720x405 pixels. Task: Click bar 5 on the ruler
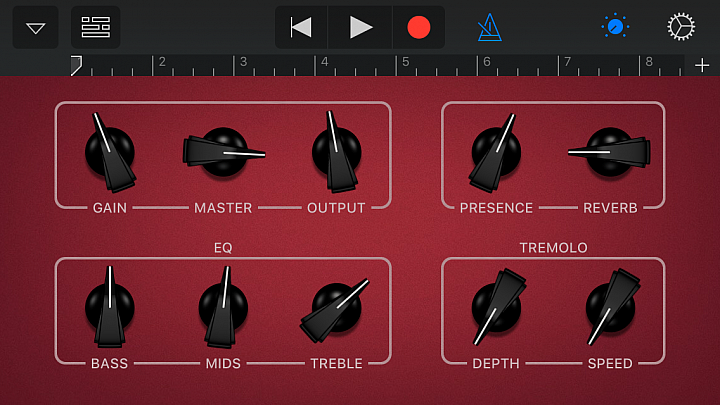[405, 62]
